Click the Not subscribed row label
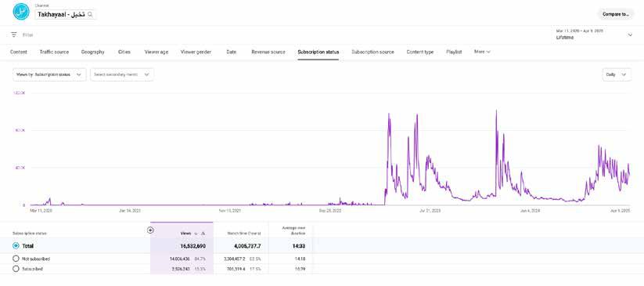This screenshot has height=286, width=644. click(36, 259)
